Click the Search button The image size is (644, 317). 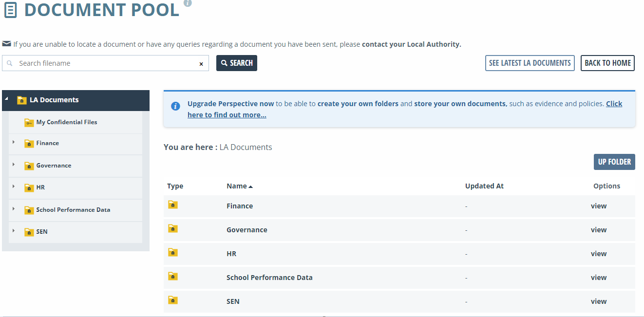click(237, 63)
